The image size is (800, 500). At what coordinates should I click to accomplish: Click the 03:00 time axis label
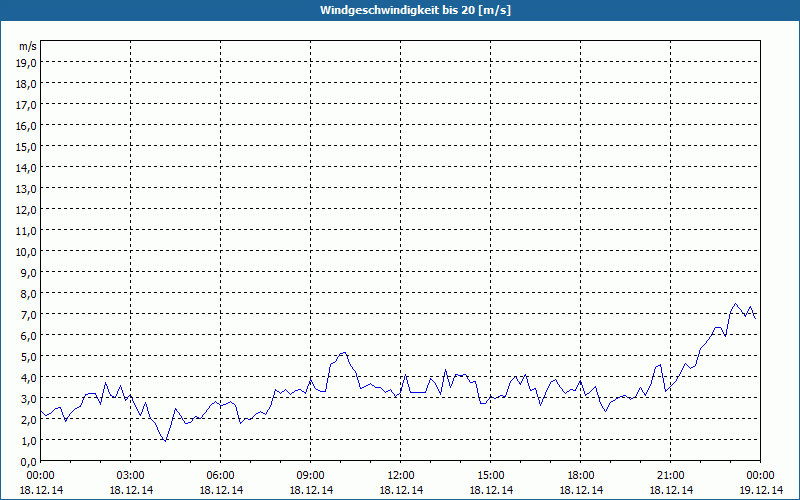[131, 476]
